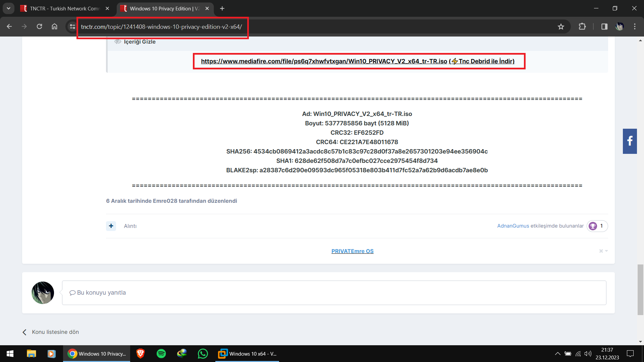Screen dimensions: 644x362
Task: Switch to the TNCTR - Turkish Network tab
Action: (65, 8)
